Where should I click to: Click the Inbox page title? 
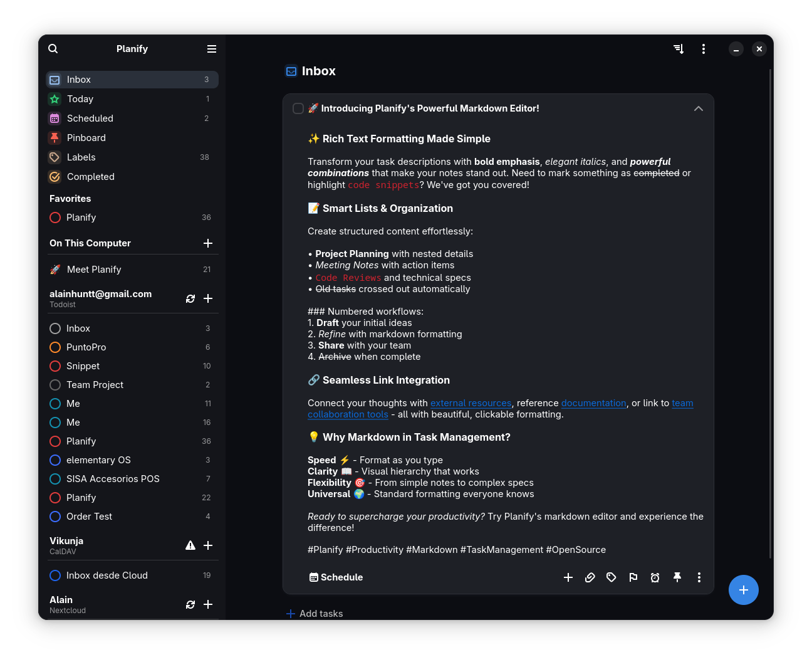318,71
